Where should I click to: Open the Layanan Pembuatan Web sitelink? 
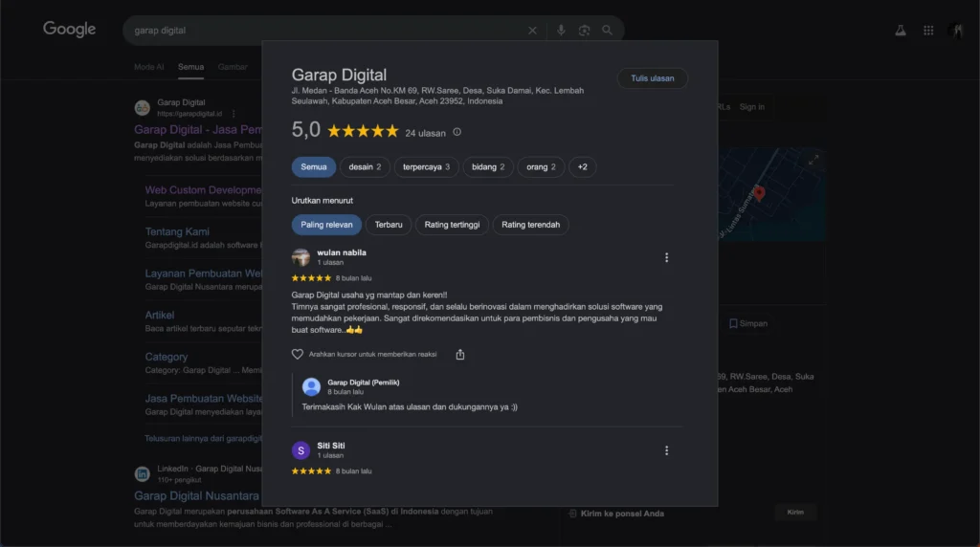tap(203, 273)
